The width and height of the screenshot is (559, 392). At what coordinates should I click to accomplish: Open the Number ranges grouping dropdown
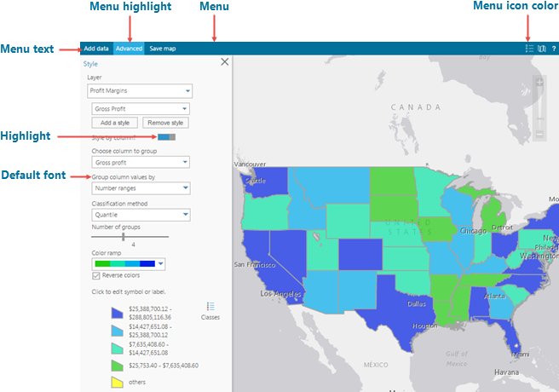point(140,188)
